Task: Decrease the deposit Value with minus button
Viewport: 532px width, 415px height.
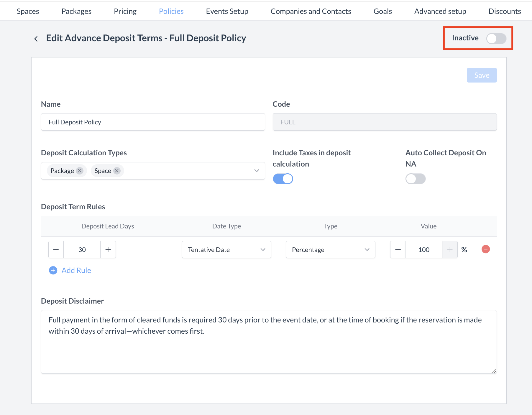Action: coord(398,250)
